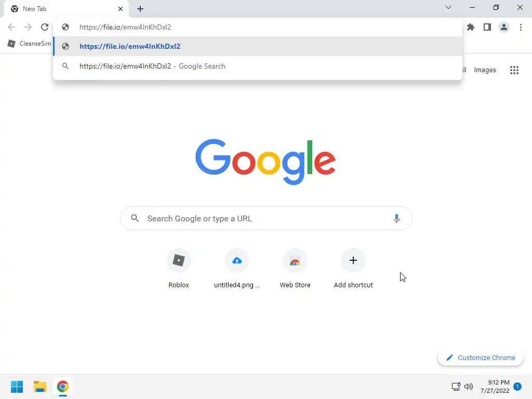Viewport: 532px width, 399px height.
Task: Expand the tab search chevron
Action: click(448, 7)
